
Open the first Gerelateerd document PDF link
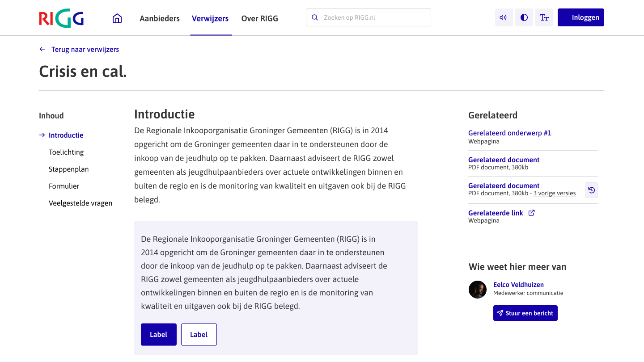pos(504,160)
